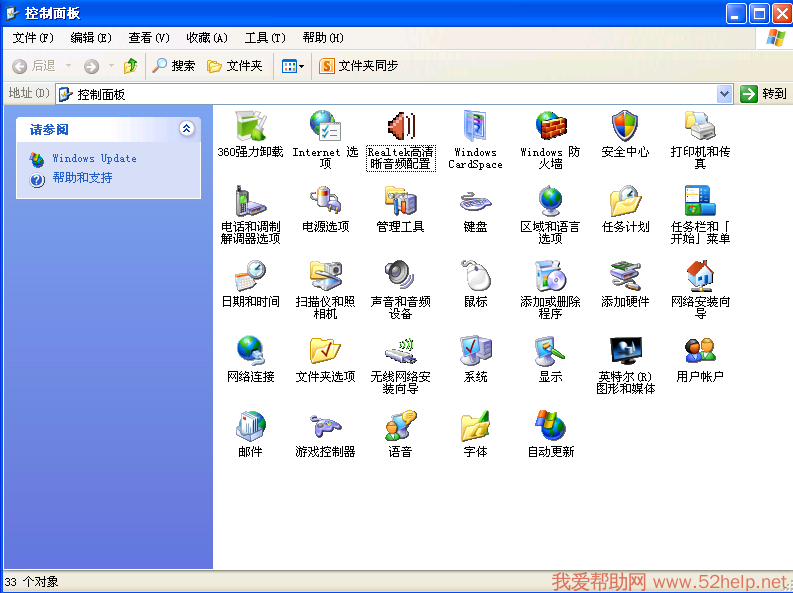This screenshot has width=793, height=593.
Task: Collapse the 请参阅 sidebar panel
Action: click(186, 129)
